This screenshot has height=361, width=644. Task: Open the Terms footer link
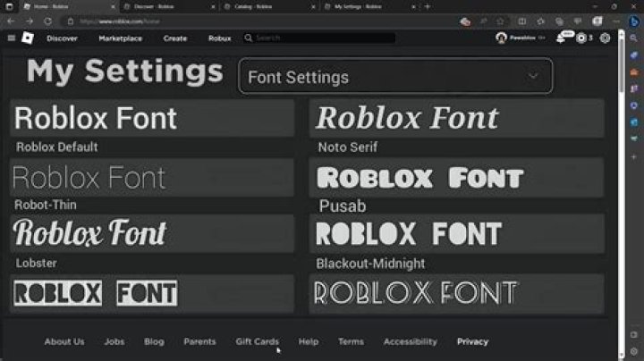(351, 341)
